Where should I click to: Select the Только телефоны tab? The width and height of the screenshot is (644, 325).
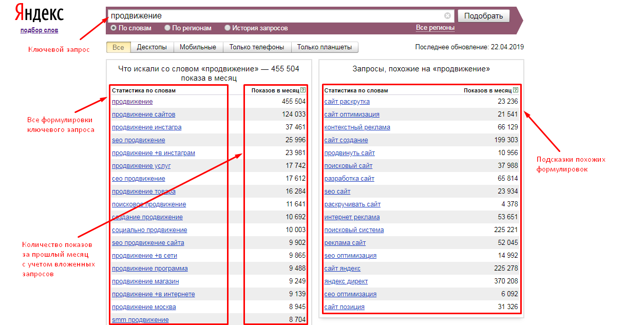[x=256, y=47]
